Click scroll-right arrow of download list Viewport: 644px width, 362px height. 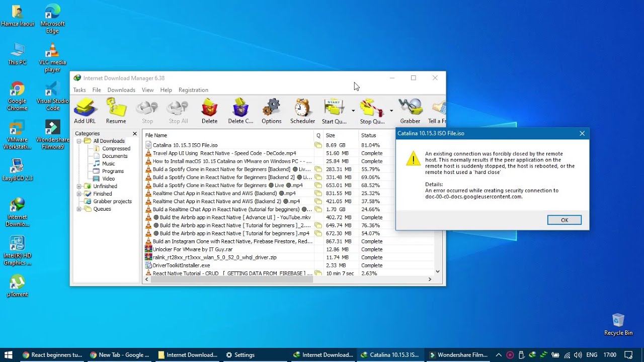(x=430, y=280)
